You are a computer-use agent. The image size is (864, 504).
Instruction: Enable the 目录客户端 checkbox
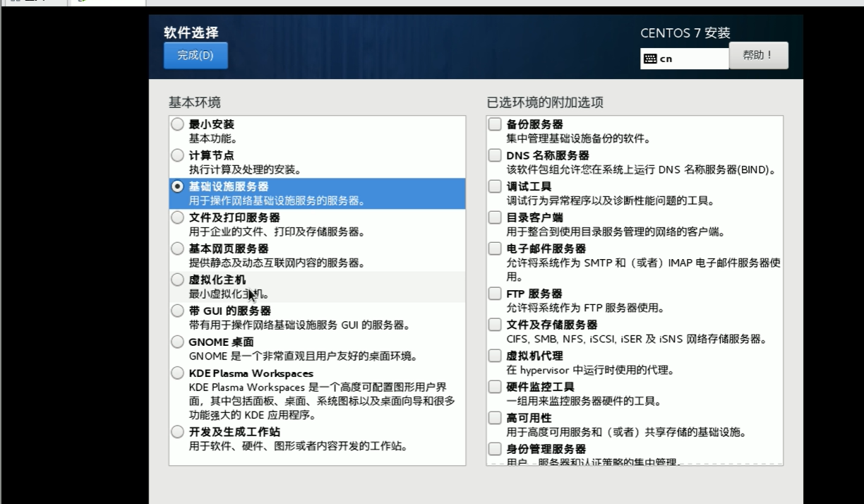pyautogui.click(x=495, y=217)
